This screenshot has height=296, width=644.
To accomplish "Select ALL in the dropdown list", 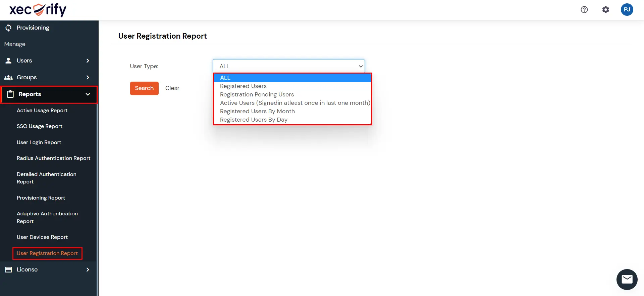I will click(x=292, y=78).
